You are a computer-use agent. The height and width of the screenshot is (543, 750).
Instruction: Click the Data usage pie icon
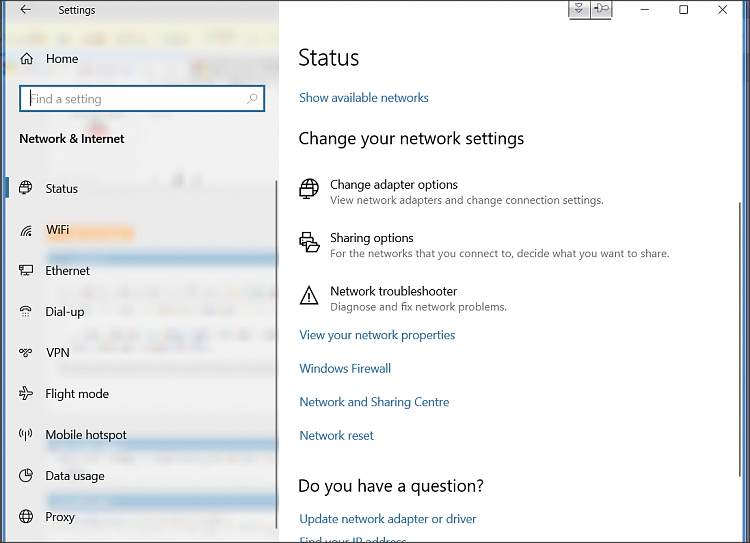point(26,476)
